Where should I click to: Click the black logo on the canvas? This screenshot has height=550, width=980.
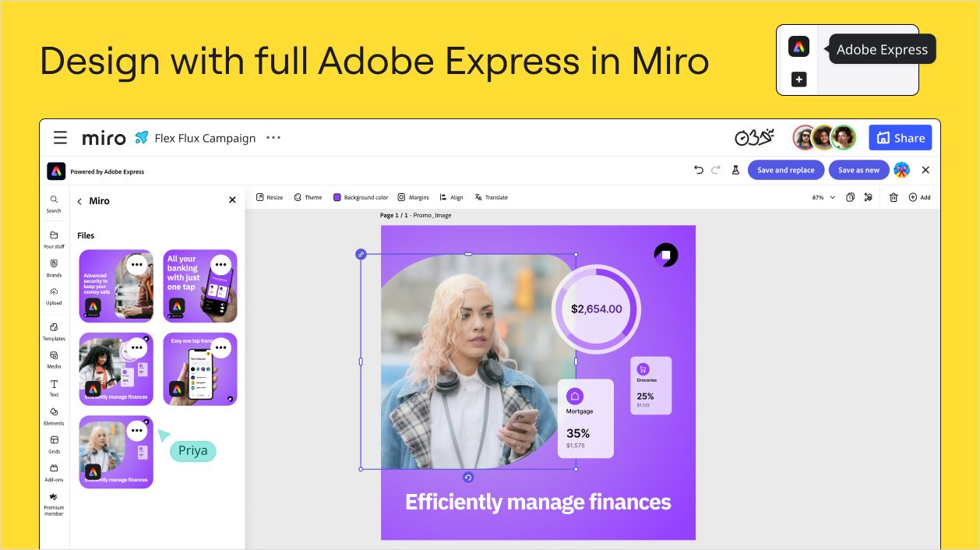pyautogui.click(x=666, y=255)
